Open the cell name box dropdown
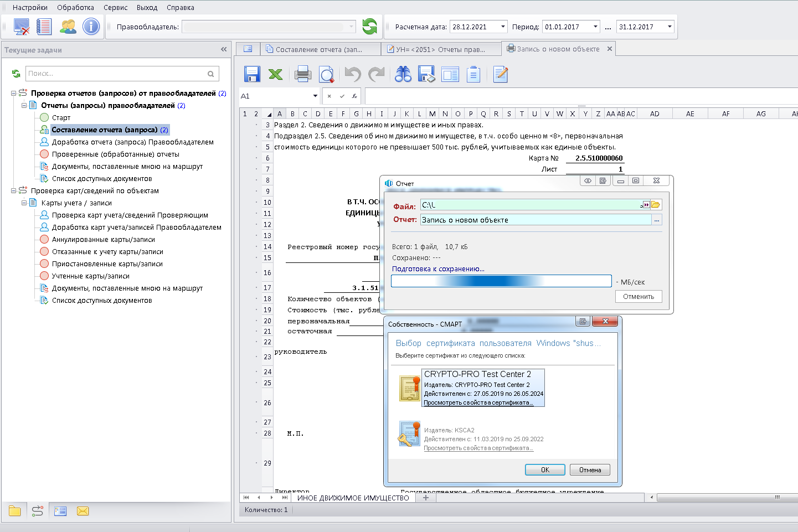This screenshot has height=532, width=798. (x=315, y=96)
